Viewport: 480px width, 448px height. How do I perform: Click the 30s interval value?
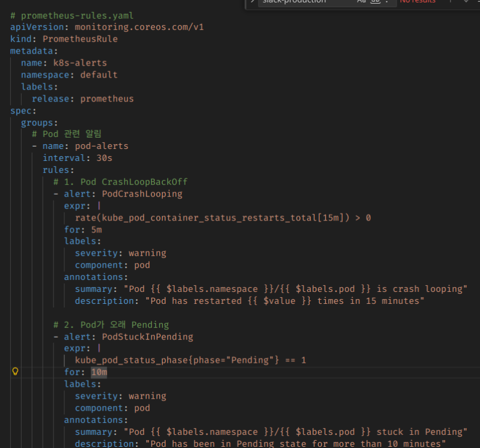(x=104, y=158)
